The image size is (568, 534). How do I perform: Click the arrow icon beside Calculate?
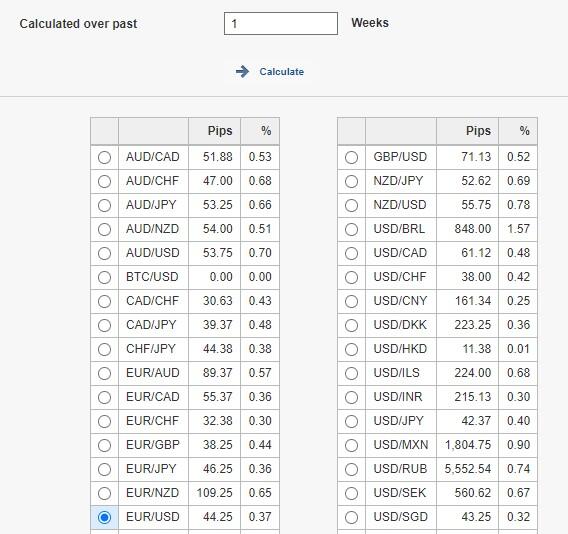pos(242,71)
